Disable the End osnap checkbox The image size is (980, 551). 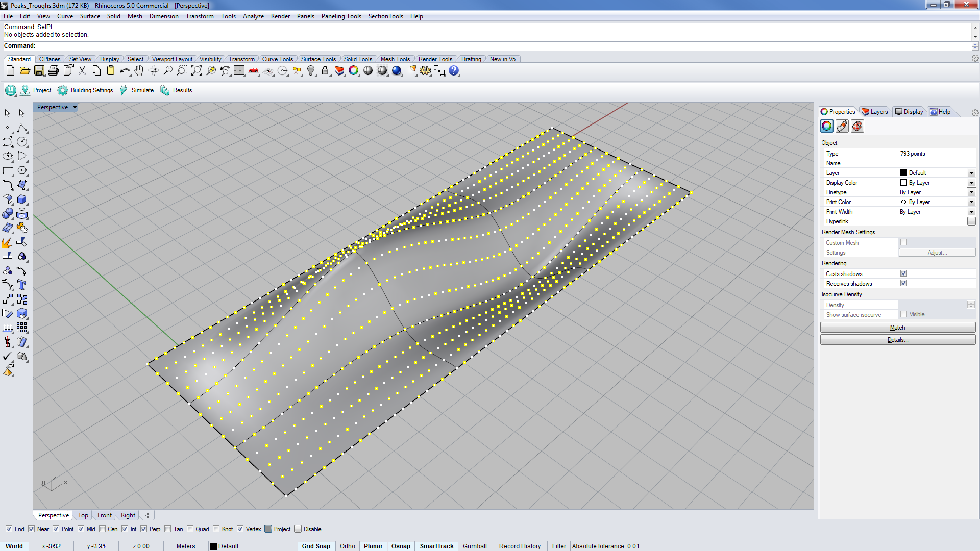[x=9, y=529]
